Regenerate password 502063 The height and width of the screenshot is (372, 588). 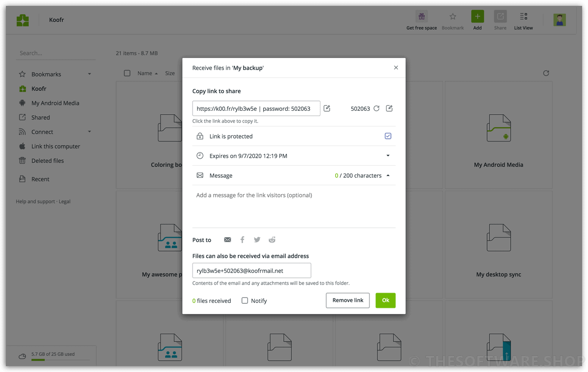376,108
